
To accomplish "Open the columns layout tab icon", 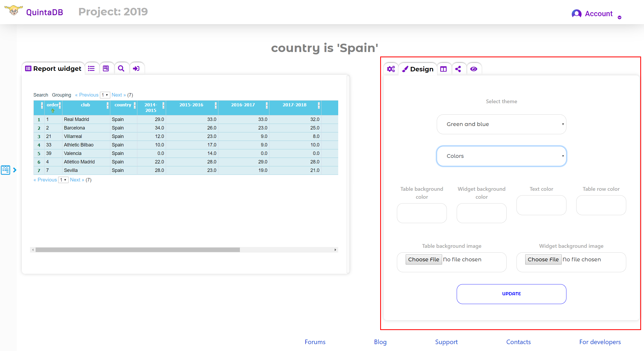I will 443,69.
